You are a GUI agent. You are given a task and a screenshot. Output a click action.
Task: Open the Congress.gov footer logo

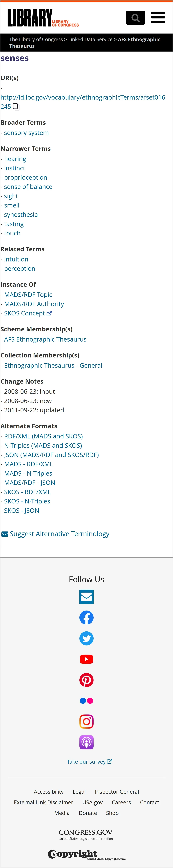tap(86, 834)
